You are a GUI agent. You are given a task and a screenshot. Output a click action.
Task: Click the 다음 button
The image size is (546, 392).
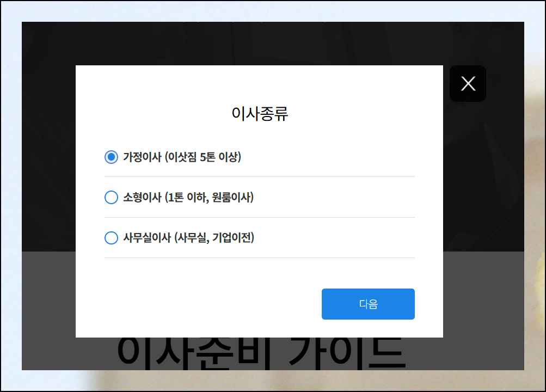pos(368,304)
